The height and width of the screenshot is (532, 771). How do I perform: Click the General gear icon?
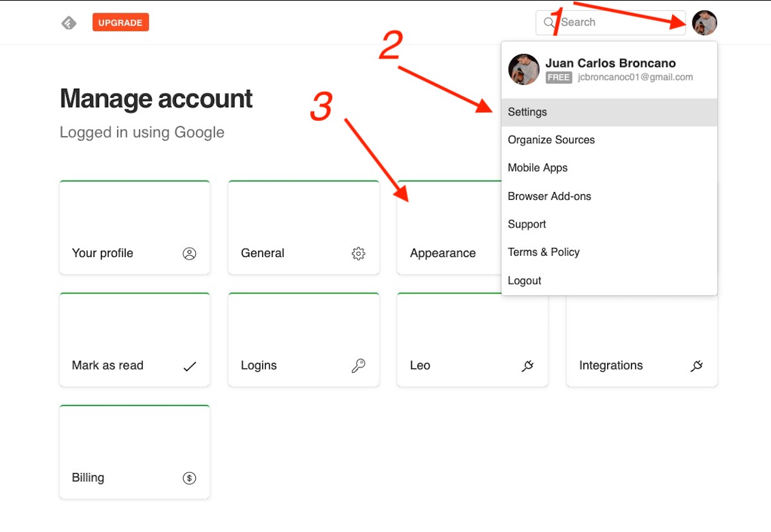click(358, 254)
